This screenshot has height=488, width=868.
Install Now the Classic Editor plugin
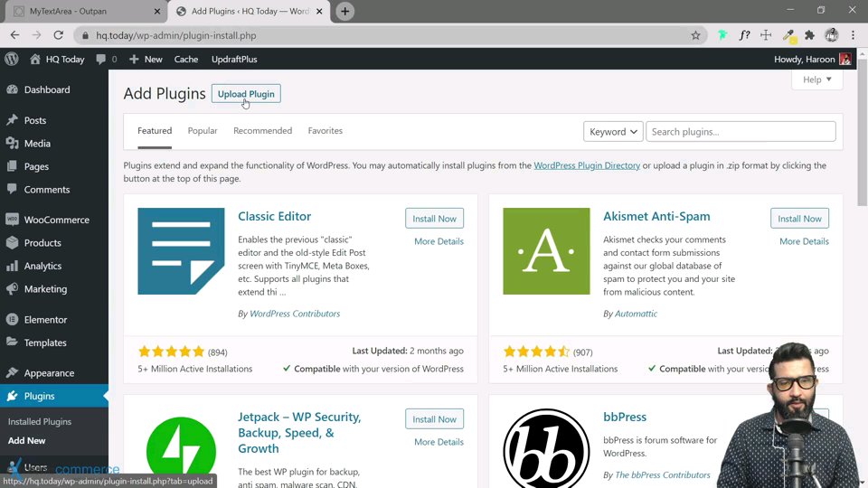click(435, 219)
